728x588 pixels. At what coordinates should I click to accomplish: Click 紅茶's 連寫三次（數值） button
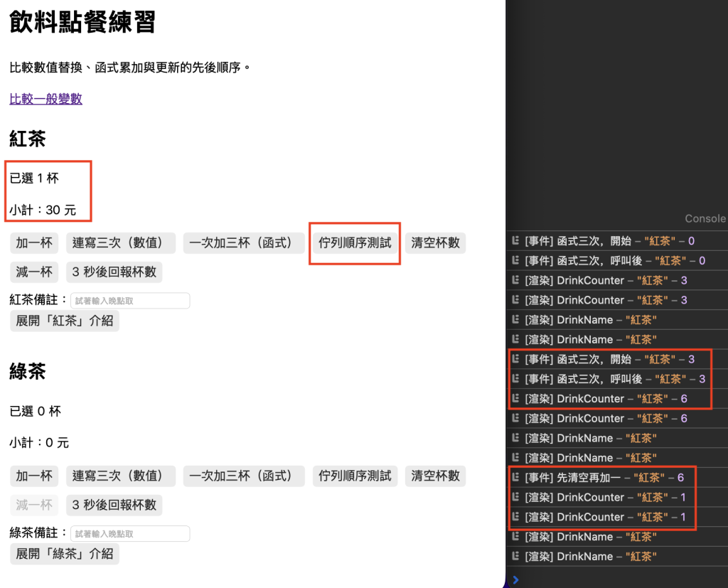[121, 243]
